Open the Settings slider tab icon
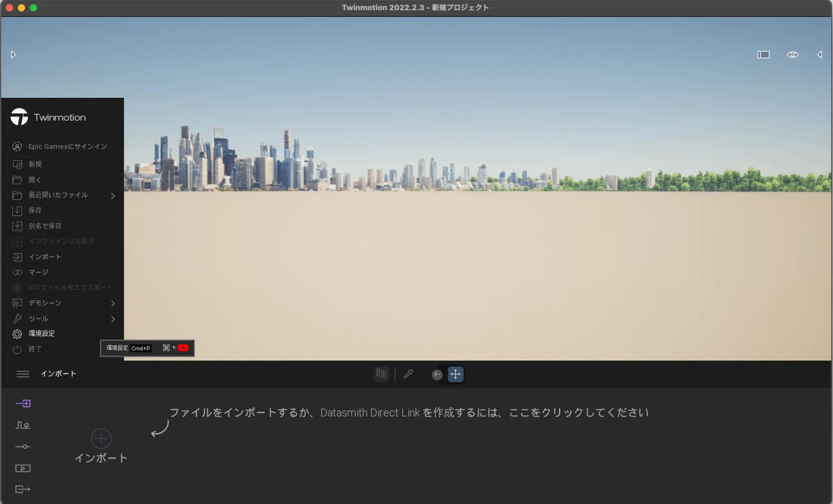Viewport: 833px width, 504px height. point(23,446)
